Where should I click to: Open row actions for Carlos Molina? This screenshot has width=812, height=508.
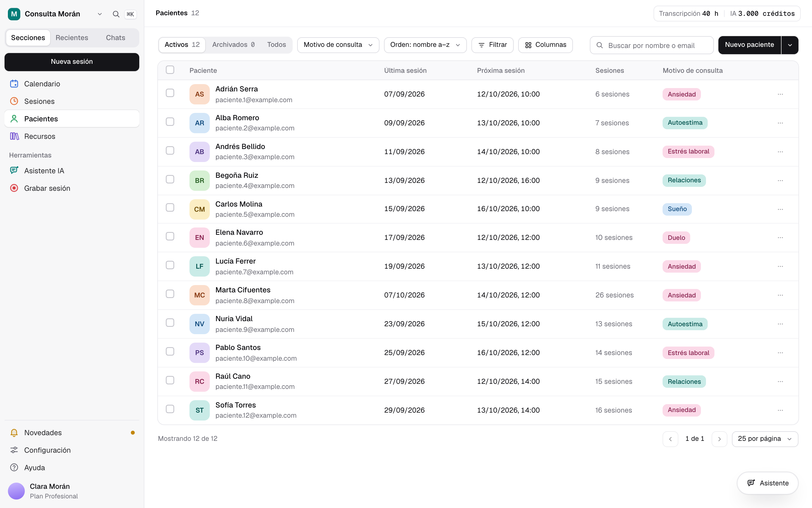point(780,209)
